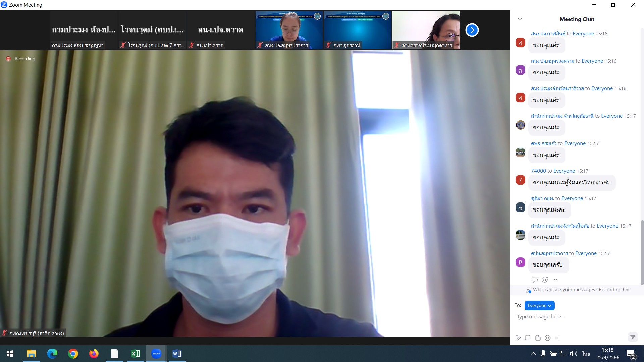Screen dimensions: 644x362
Task: Open Excel from taskbar
Action: (135, 354)
